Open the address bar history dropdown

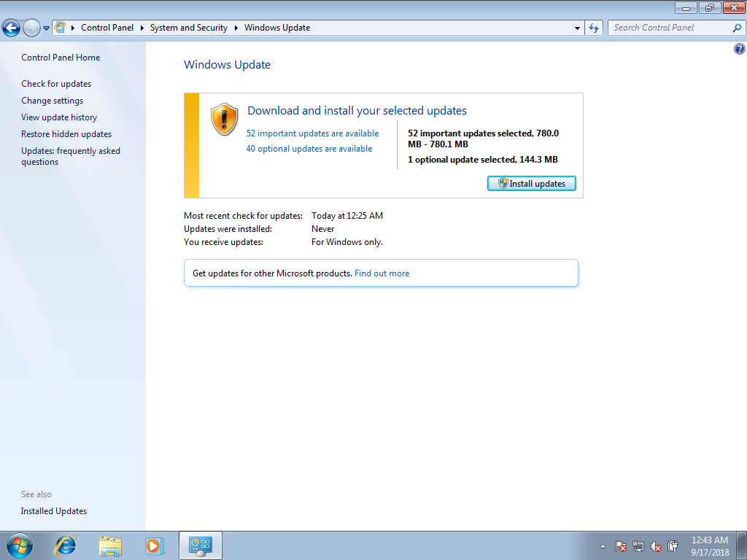pos(578,28)
